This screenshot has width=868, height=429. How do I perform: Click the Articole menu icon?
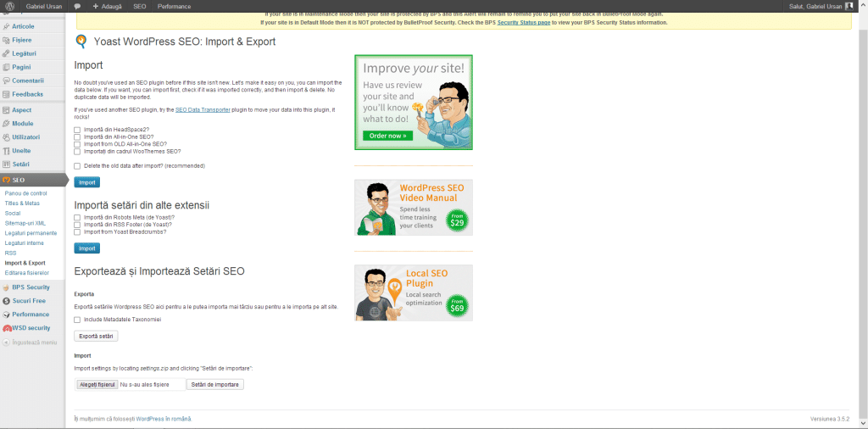[7, 26]
